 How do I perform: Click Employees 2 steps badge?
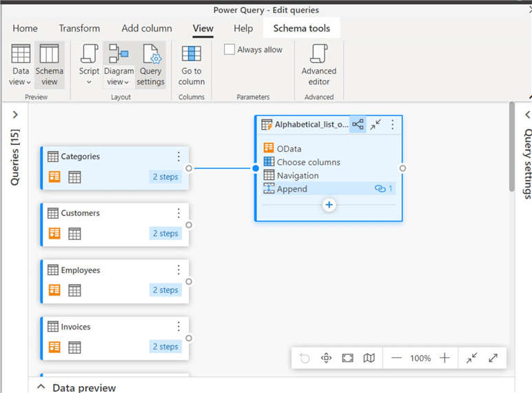coord(165,290)
